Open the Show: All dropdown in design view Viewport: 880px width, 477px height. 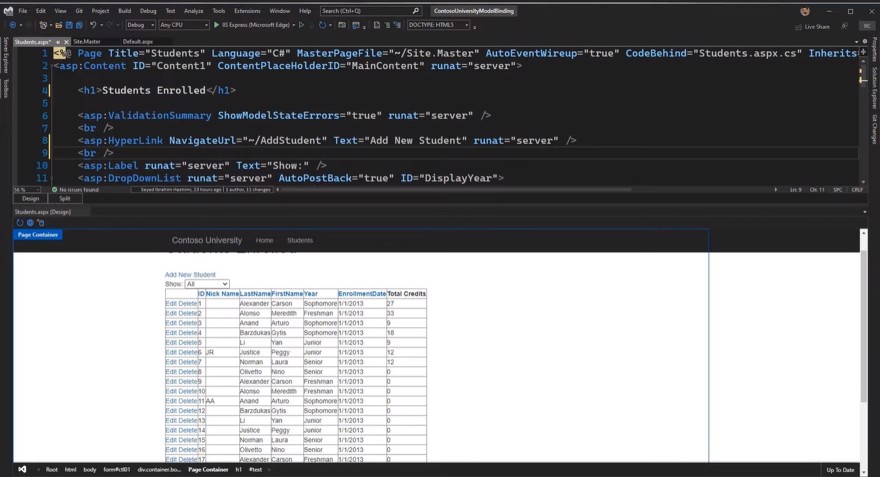(207, 284)
